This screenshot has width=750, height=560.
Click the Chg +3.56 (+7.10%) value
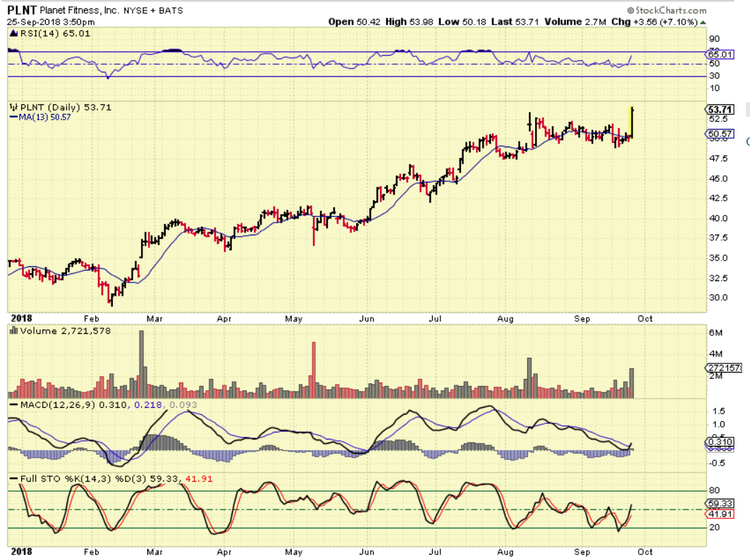point(654,22)
